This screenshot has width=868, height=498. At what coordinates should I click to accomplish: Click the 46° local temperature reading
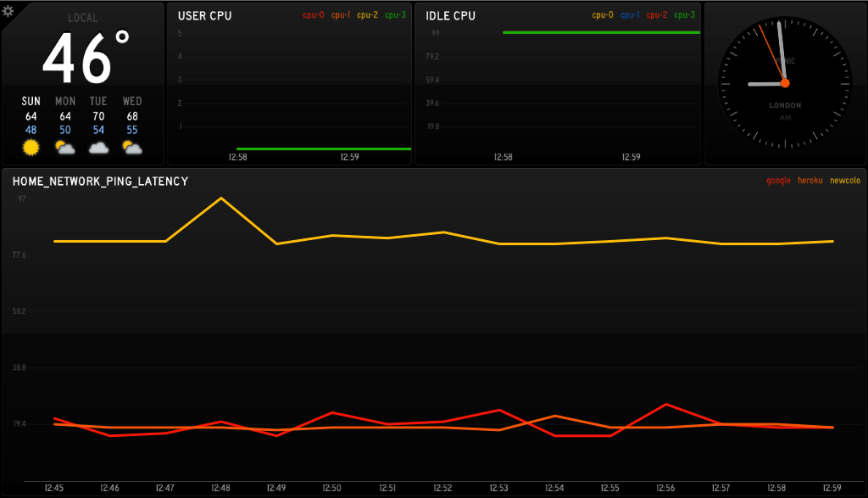(x=86, y=58)
